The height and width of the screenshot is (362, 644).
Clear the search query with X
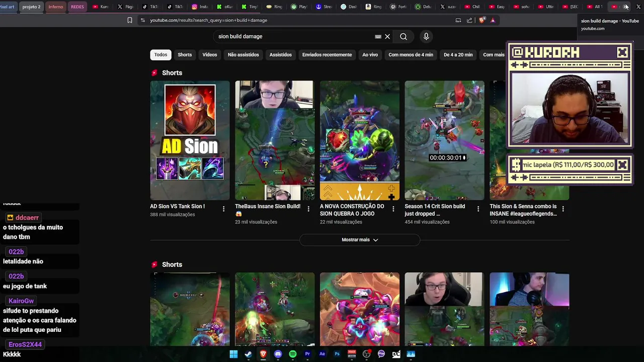click(x=387, y=36)
